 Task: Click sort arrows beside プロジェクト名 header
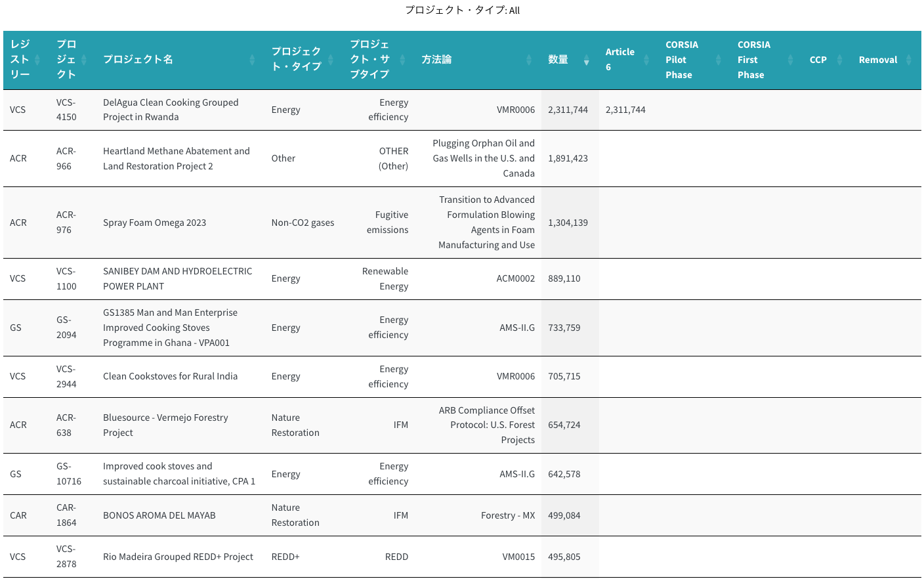click(252, 60)
